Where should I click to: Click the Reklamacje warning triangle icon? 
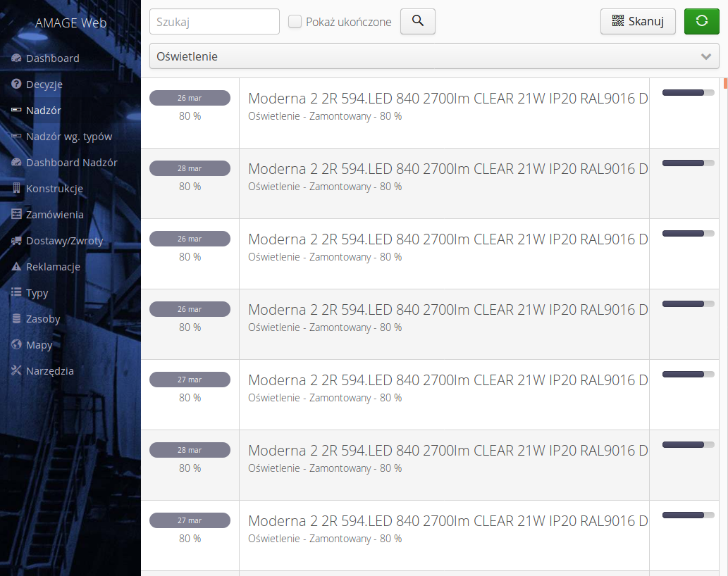(x=16, y=267)
